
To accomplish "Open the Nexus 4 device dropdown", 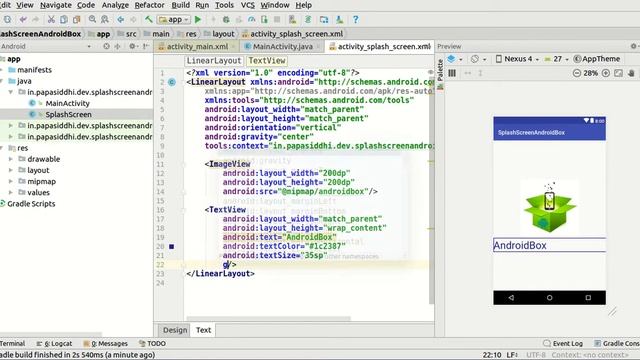I will tap(518, 59).
